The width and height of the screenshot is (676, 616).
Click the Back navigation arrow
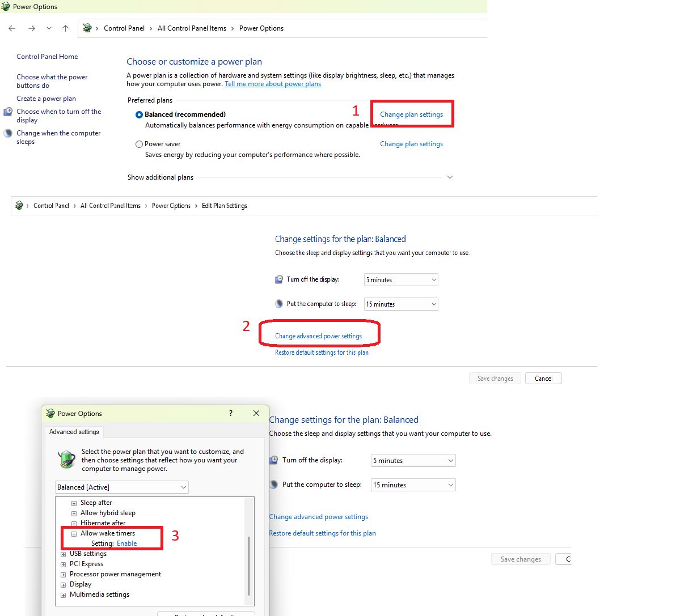(12, 28)
